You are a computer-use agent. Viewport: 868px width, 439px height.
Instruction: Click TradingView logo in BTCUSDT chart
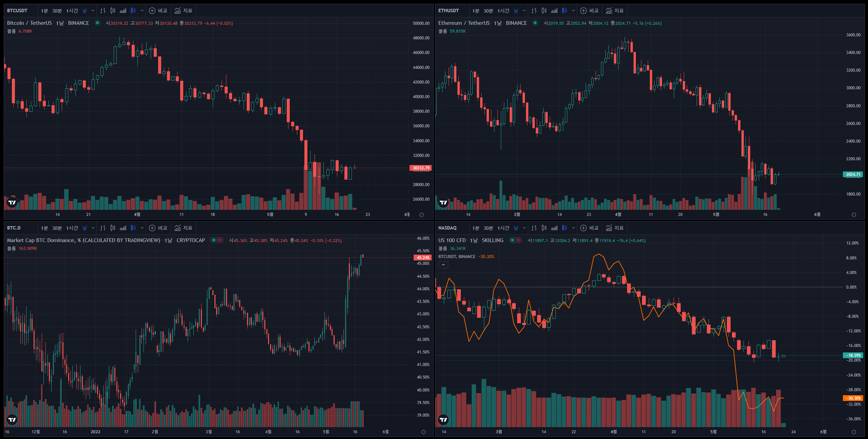[x=12, y=202]
